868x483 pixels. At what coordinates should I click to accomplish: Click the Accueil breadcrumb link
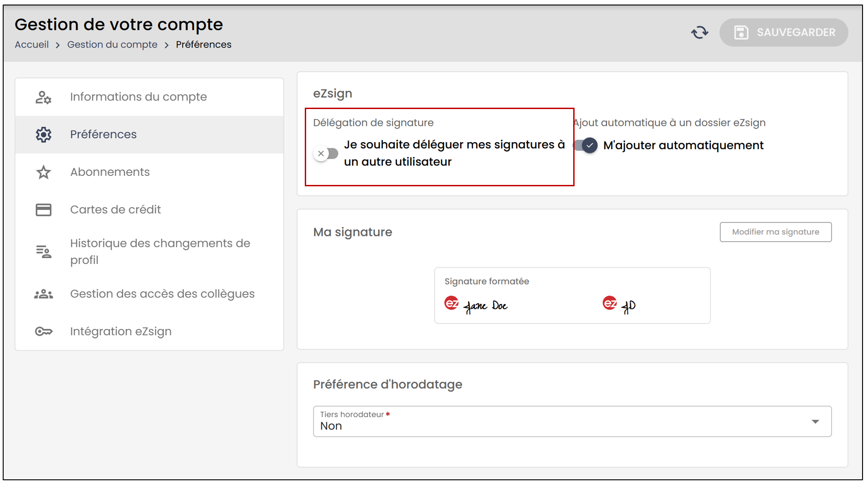[32, 45]
